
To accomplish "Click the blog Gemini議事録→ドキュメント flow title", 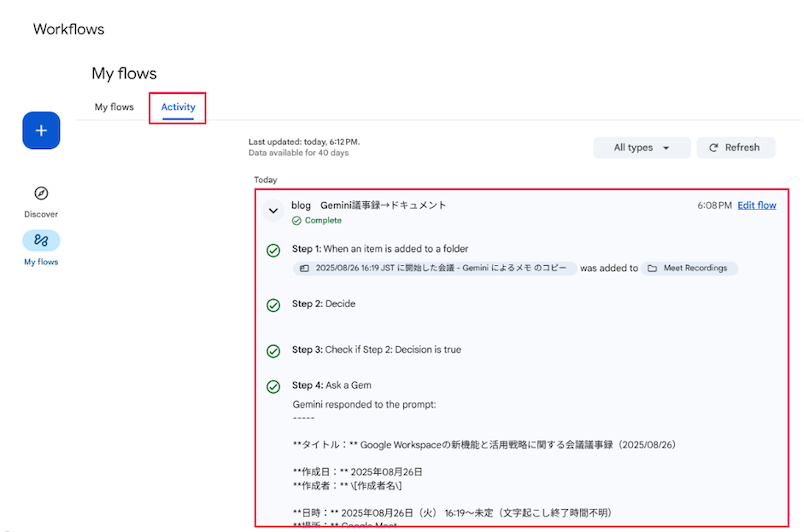I will (369, 205).
